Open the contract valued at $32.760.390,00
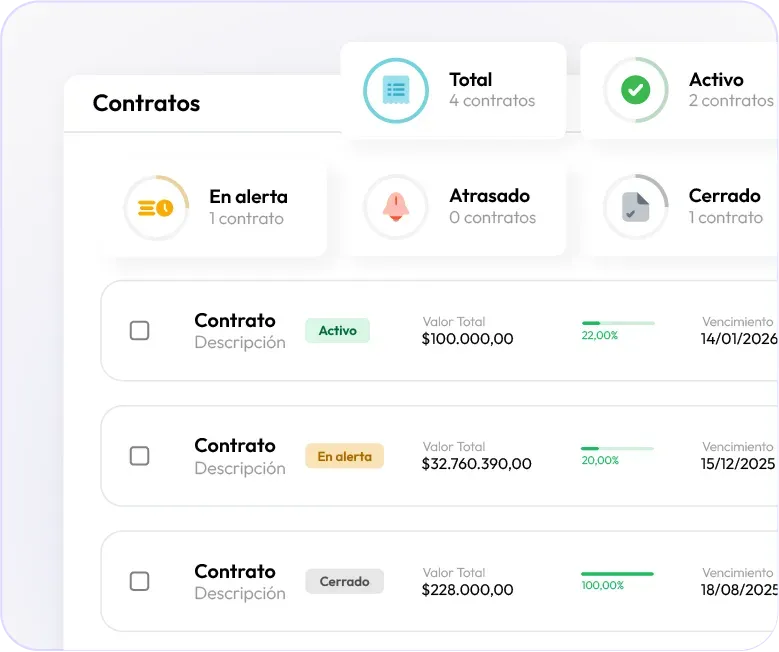Screen dimensions: 779x652 click(477, 464)
